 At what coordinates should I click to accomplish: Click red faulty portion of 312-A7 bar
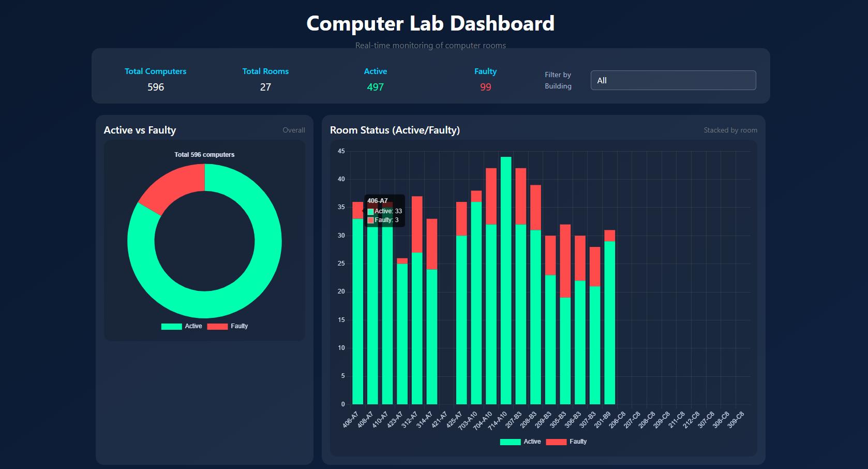pyautogui.click(x=417, y=224)
